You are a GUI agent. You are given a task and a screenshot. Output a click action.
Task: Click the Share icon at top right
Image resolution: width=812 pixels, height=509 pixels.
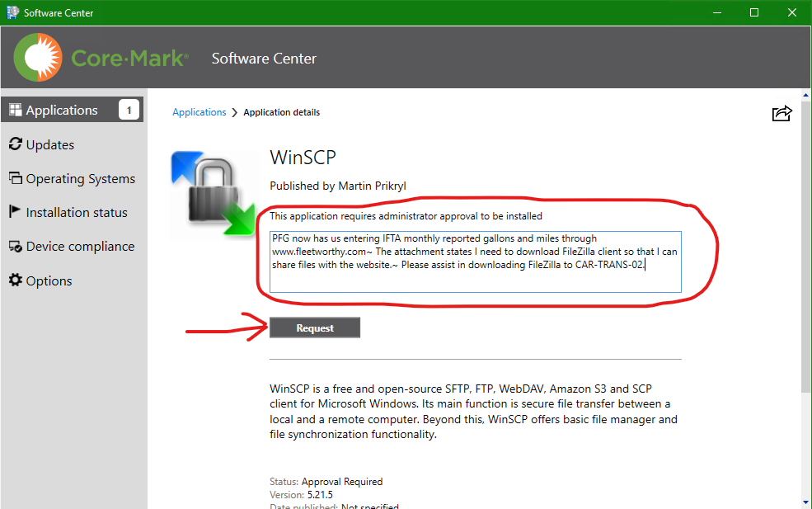point(782,113)
